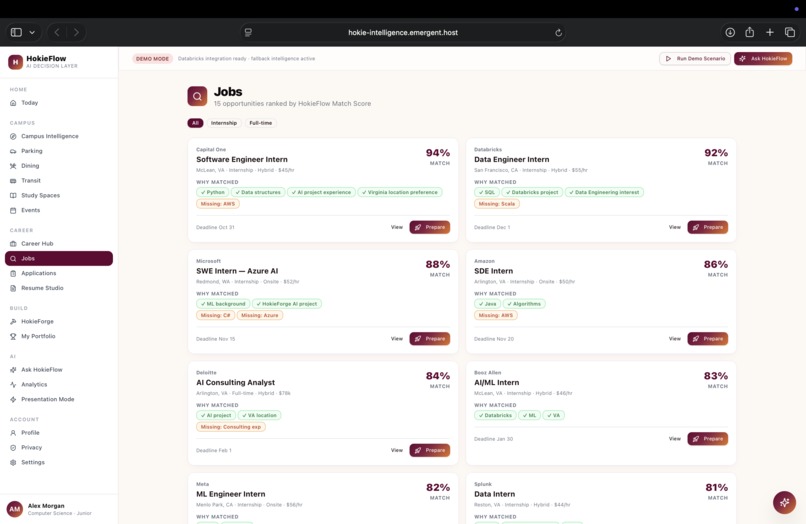Prepare for Capital One Software Engineer Intern
Image resolution: width=806 pixels, height=524 pixels.
pyautogui.click(x=430, y=227)
